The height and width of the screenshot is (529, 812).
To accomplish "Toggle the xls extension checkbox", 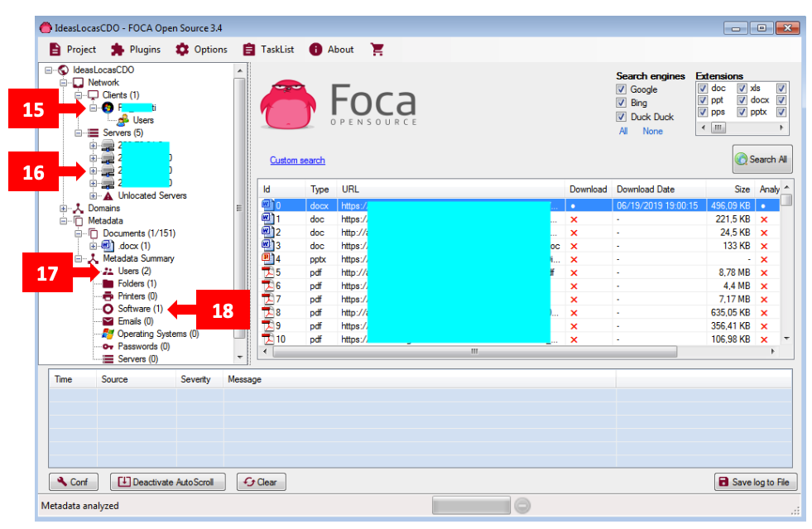I will coord(742,88).
